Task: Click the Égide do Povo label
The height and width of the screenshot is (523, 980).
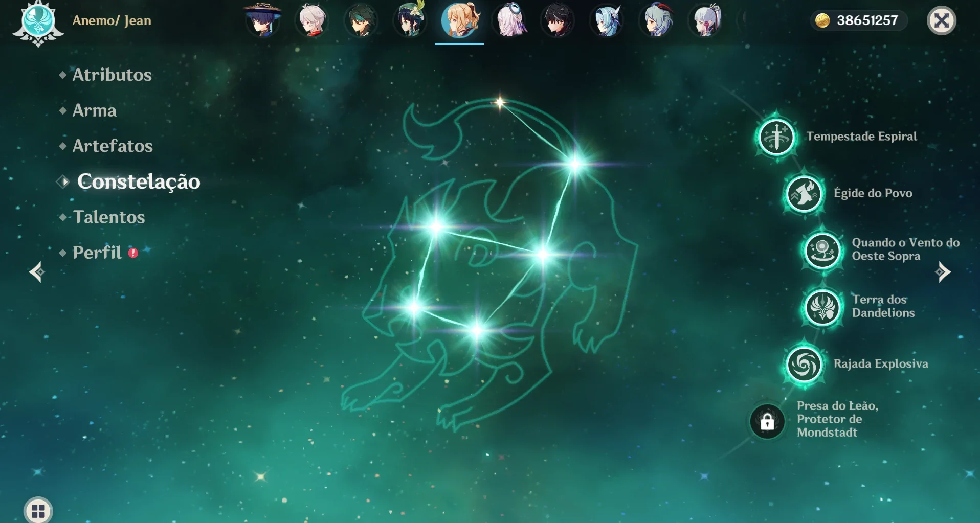Action: tap(873, 193)
